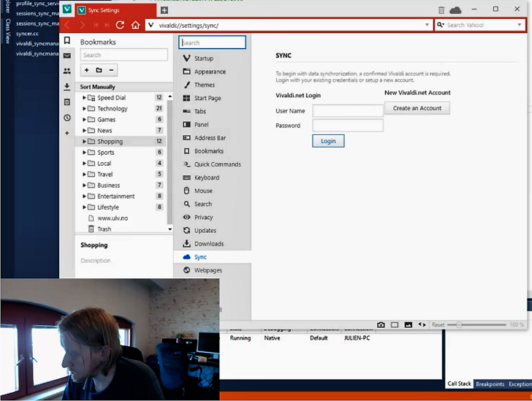Click the User Name input field

(348, 110)
